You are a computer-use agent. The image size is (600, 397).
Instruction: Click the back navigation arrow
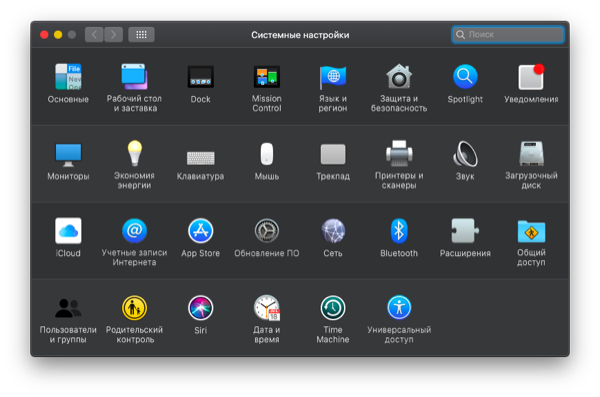[x=94, y=35]
